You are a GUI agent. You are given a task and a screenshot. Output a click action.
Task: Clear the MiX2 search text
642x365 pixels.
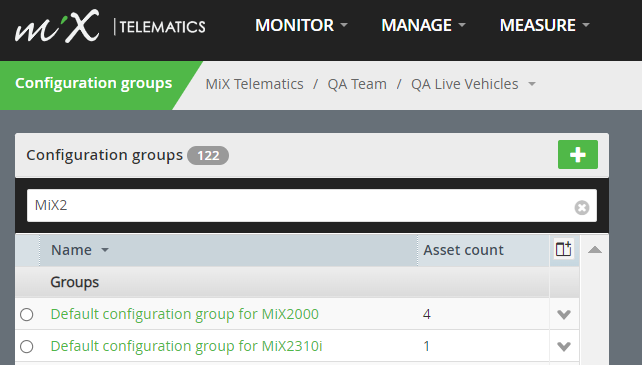[582, 208]
